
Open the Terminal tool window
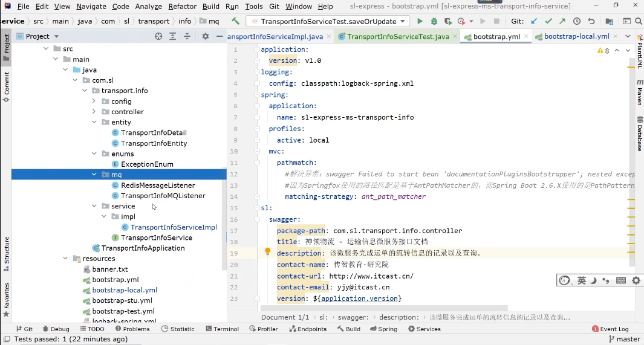click(x=222, y=329)
